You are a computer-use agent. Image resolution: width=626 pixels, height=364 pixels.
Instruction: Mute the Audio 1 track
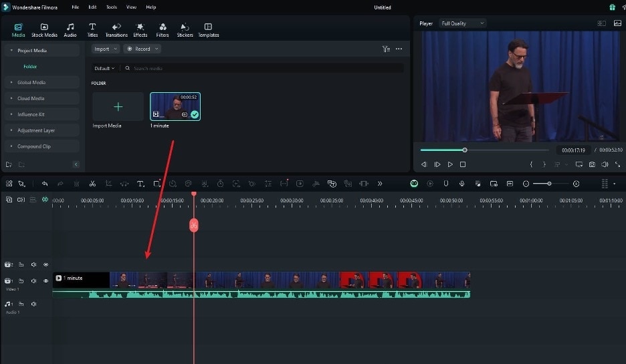click(34, 304)
